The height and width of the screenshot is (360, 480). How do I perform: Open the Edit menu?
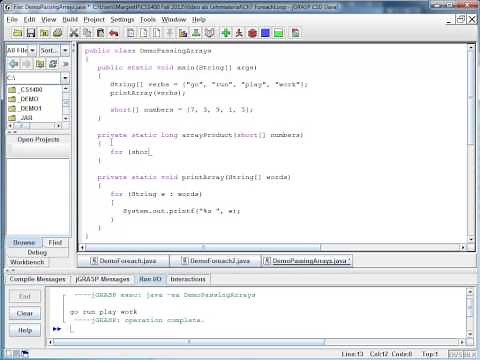click(29, 20)
